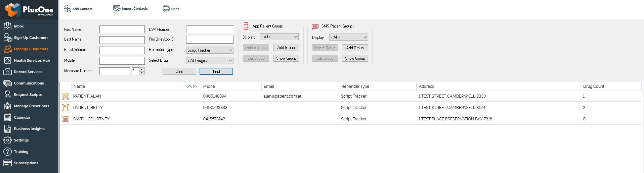The image size is (644, 173).
Task: Sort the list by the Name column
Action: (79, 86)
